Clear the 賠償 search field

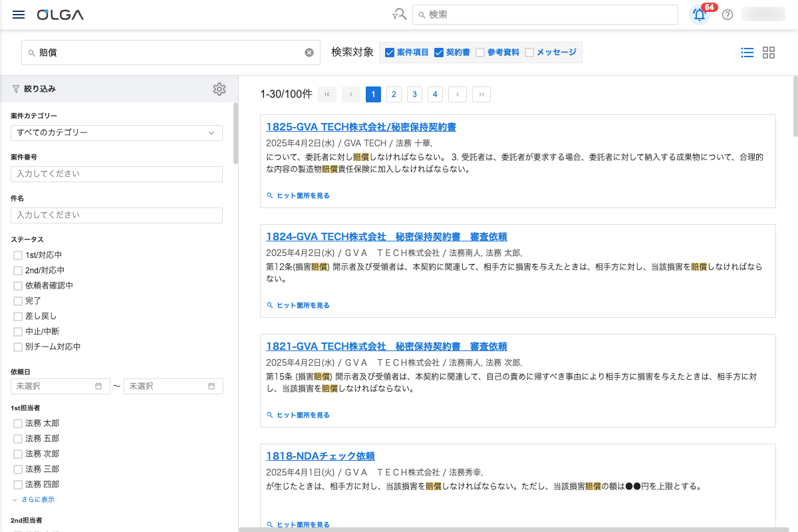pyautogui.click(x=309, y=53)
